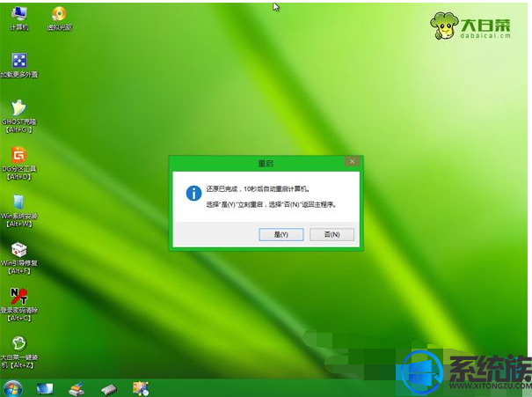This screenshot has height=397, width=532.
Task: Click the monitor icon in the taskbar
Action: pos(45,388)
